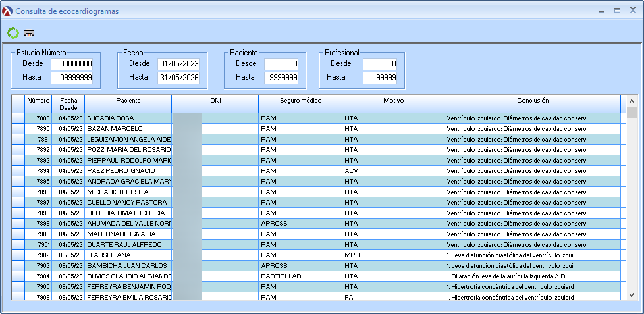This screenshot has width=644, height=314.
Task: Focus the Estudio Número Hasta field
Action: [x=72, y=78]
